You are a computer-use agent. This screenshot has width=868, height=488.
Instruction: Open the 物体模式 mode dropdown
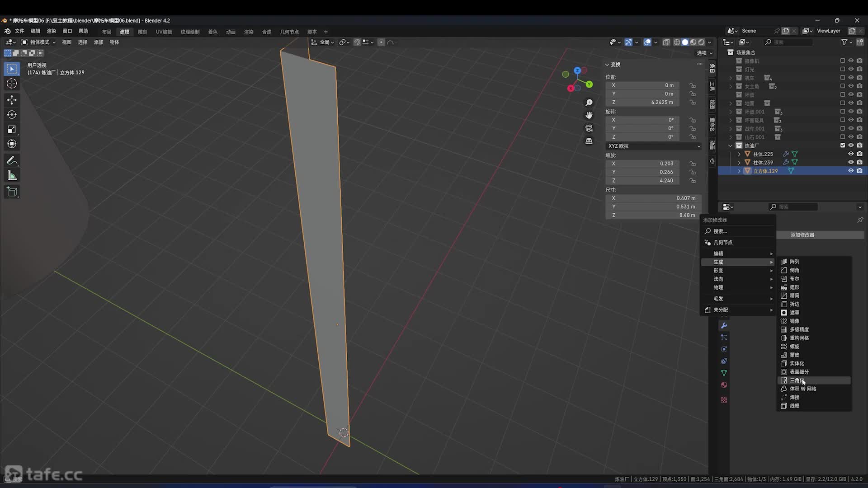coord(39,42)
